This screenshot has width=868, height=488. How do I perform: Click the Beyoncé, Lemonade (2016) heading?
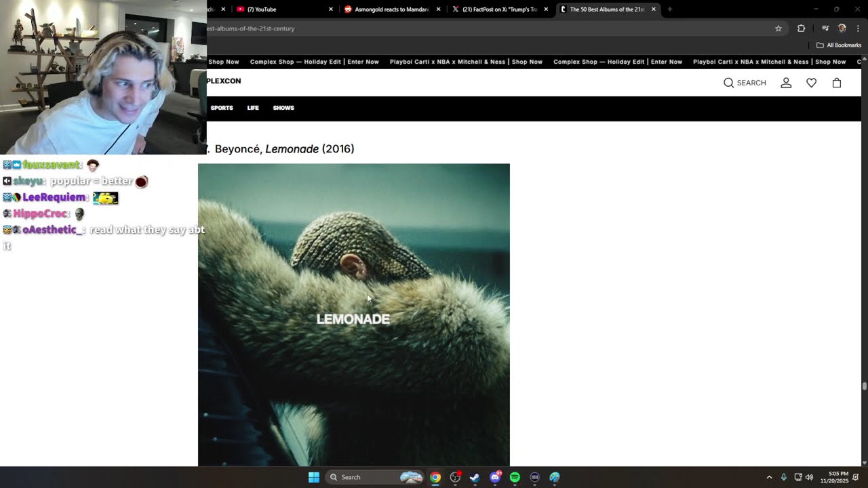284,149
